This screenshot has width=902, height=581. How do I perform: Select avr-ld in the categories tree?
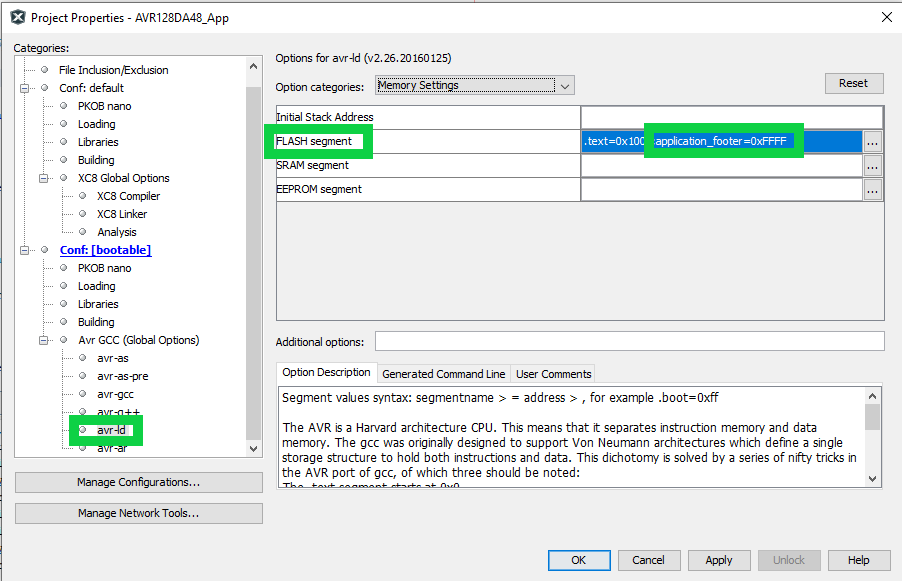coord(111,430)
